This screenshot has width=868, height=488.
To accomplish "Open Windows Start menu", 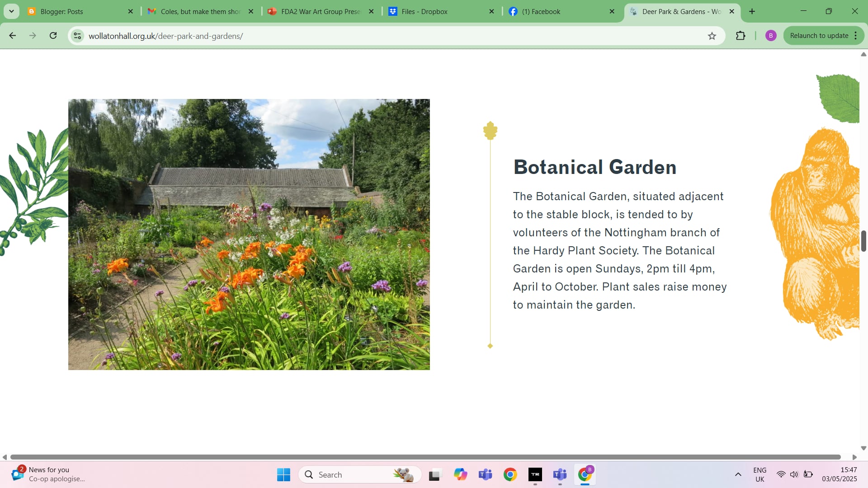I will click(283, 475).
